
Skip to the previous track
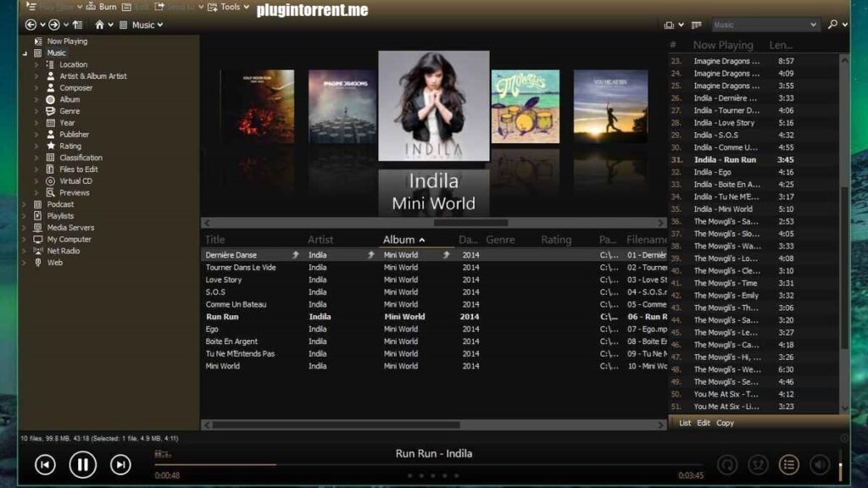point(45,465)
